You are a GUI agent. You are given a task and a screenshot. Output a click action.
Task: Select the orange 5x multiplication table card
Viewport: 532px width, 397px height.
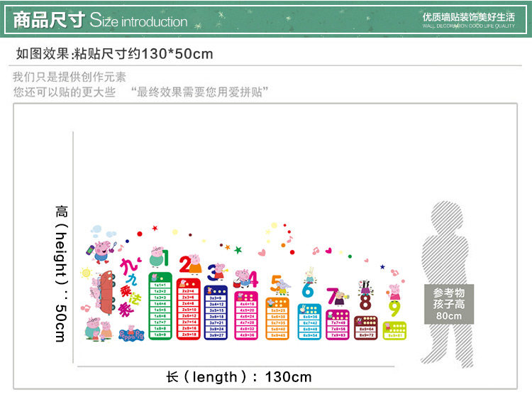(277, 318)
